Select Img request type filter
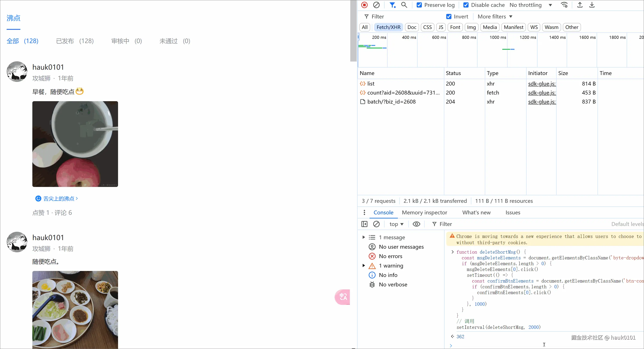Viewport: 644px width, 349px height. pos(471,27)
